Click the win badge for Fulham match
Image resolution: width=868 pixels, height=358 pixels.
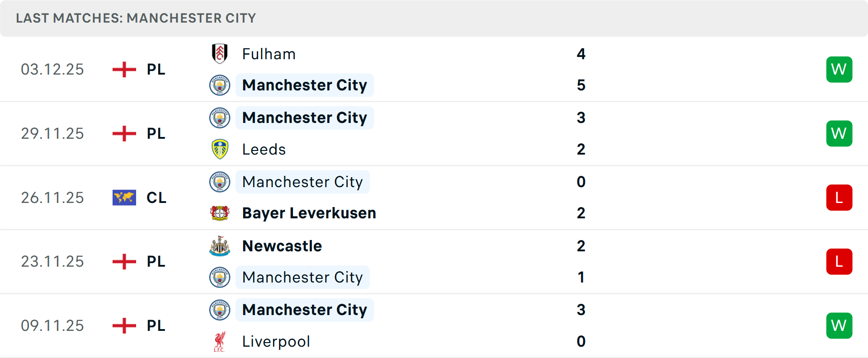(839, 69)
